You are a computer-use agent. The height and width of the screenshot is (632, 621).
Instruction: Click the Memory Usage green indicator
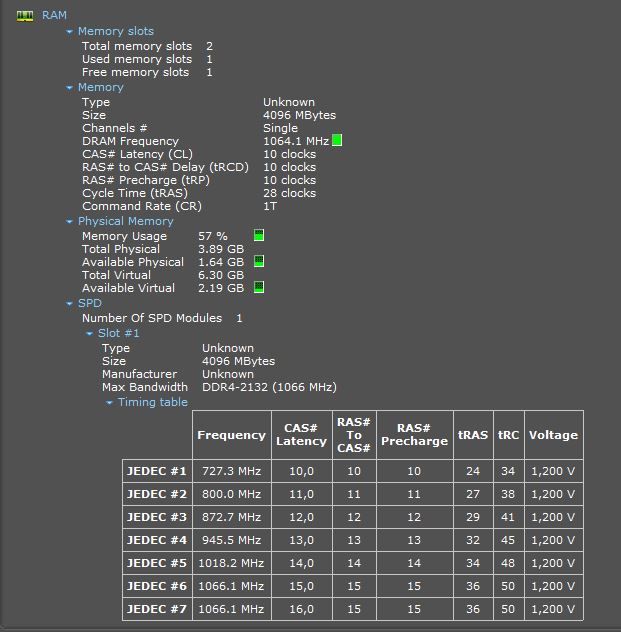(259, 236)
